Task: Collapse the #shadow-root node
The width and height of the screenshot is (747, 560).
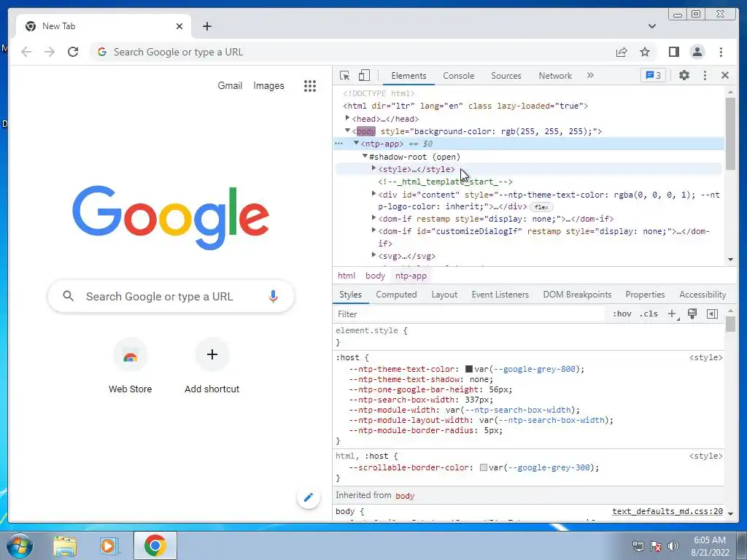Action: tap(365, 156)
